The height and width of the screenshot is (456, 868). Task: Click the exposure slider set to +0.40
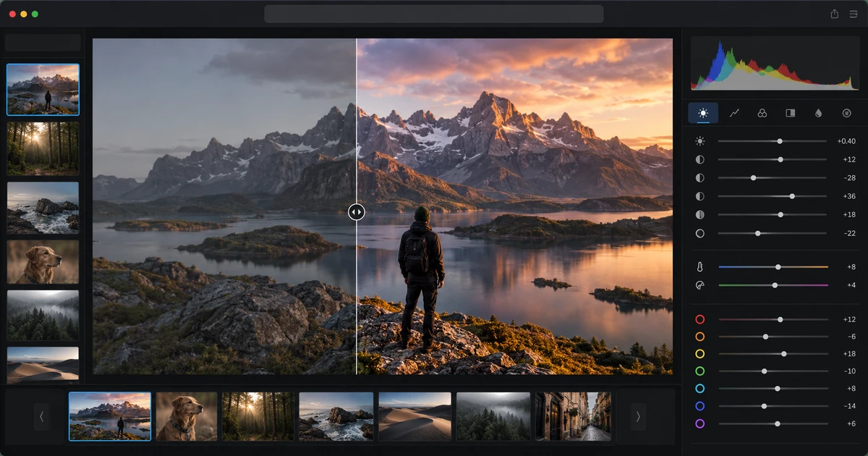click(772, 141)
